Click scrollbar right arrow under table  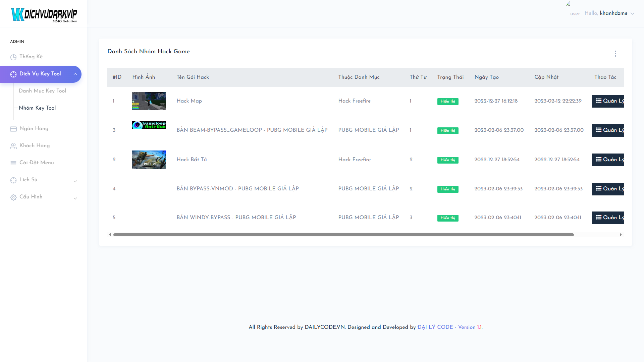coord(621,235)
